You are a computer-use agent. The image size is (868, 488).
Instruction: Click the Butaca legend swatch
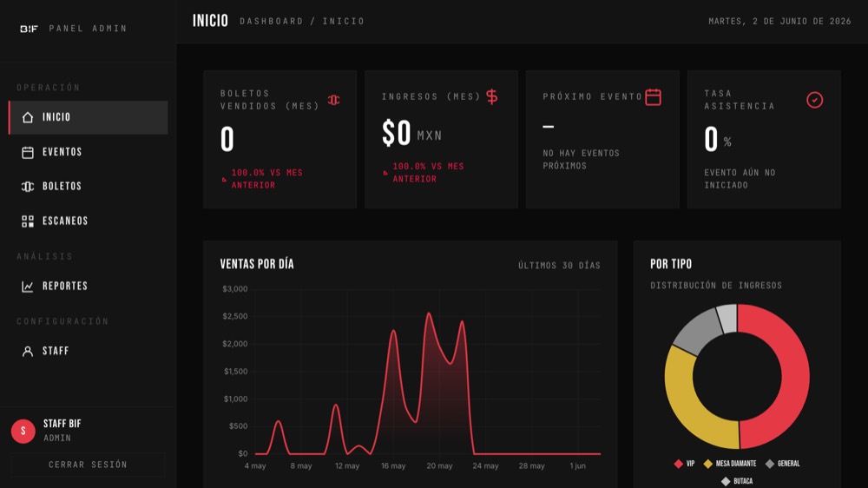point(726,481)
